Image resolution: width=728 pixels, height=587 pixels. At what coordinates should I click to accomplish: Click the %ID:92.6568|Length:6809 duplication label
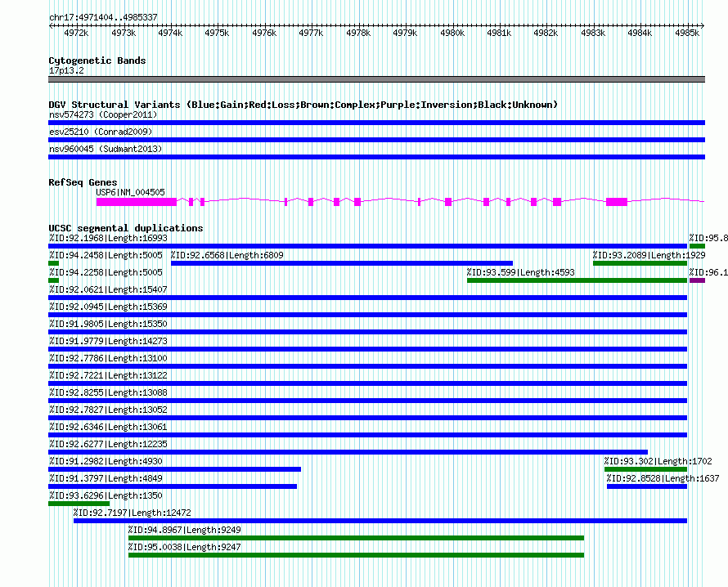[x=227, y=255]
